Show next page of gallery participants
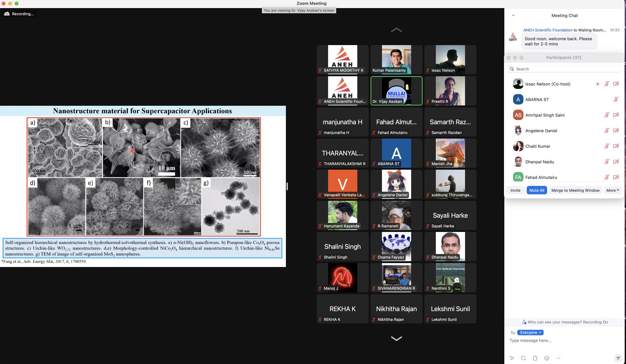626x364 pixels. (x=396, y=338)
